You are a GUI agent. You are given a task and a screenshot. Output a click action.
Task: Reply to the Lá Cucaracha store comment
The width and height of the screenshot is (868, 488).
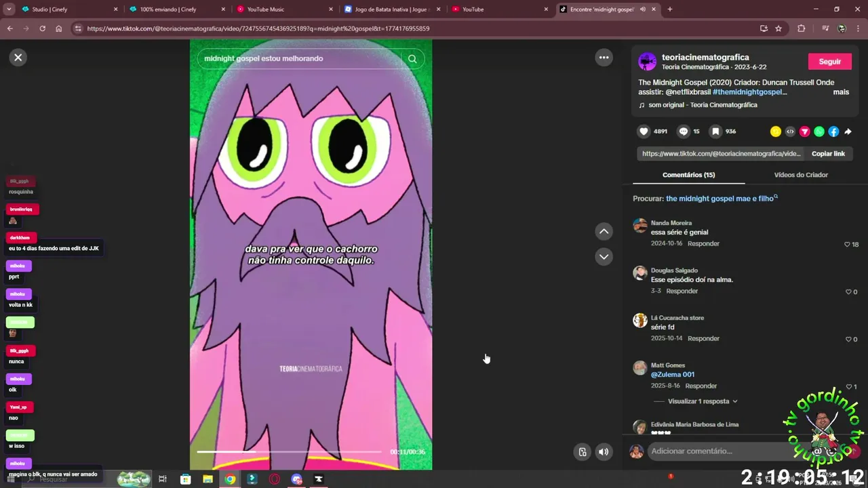[x=703, y=338]
